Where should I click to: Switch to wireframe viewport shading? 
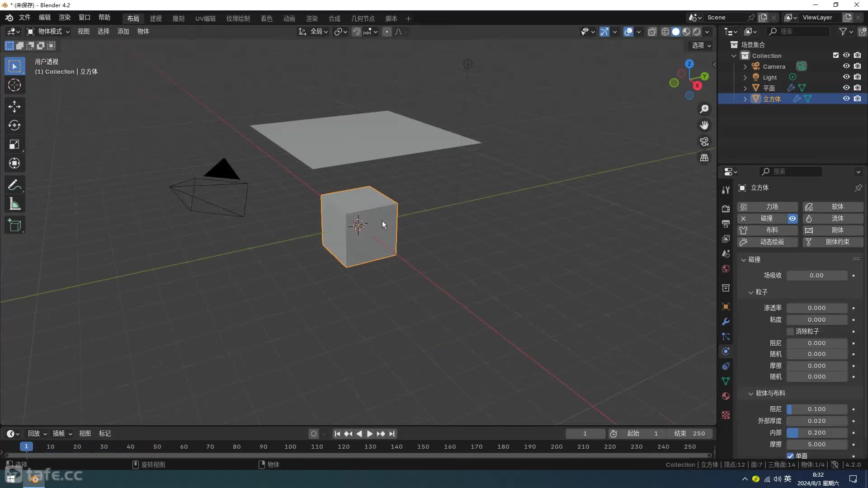[x=665, y=32]
